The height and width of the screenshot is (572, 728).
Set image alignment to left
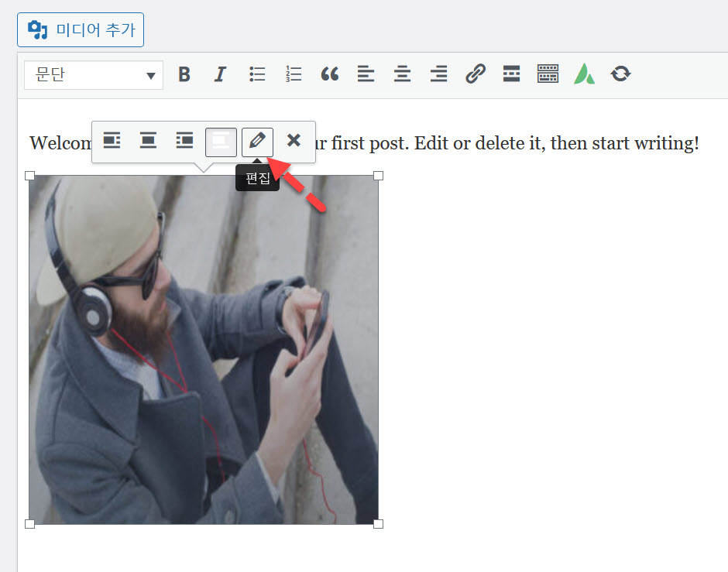pos(112,141)
